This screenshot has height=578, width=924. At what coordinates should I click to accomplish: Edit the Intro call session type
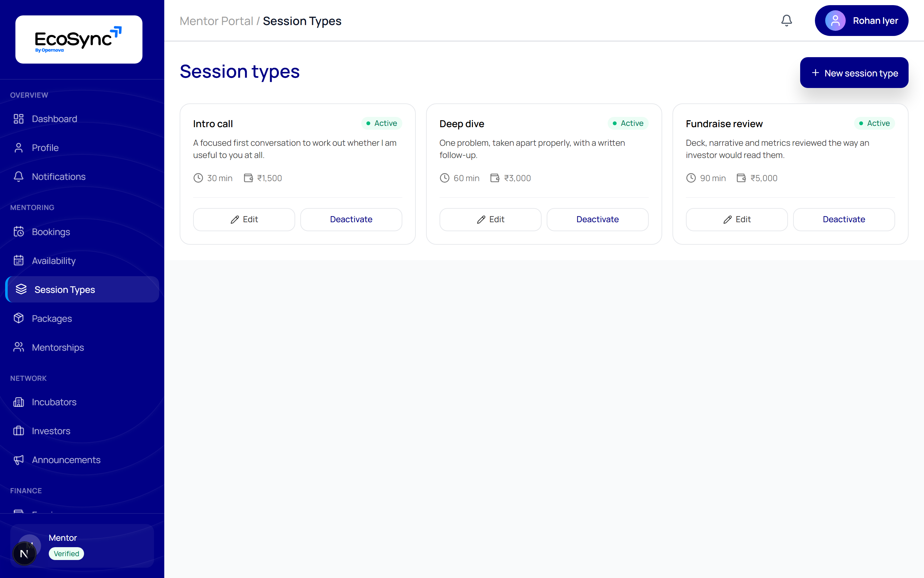pos(244,219)
